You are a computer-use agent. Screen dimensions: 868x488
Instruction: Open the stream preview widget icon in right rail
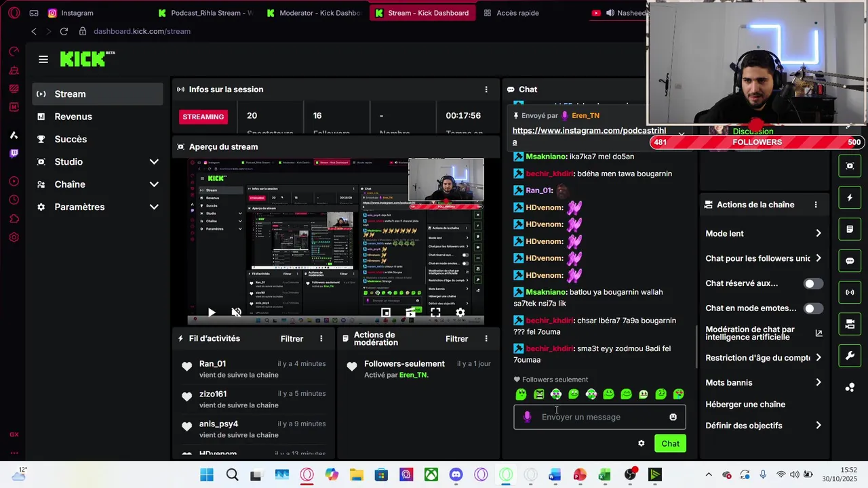pyautogui.click(x=850, y=166)
